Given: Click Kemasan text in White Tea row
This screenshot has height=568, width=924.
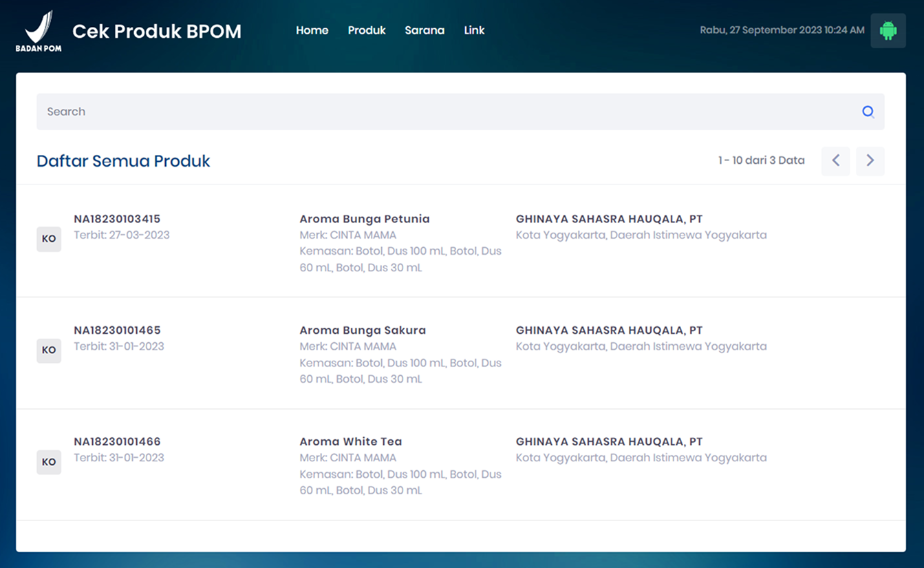Looking at the screenshot, I should point(400,483).
